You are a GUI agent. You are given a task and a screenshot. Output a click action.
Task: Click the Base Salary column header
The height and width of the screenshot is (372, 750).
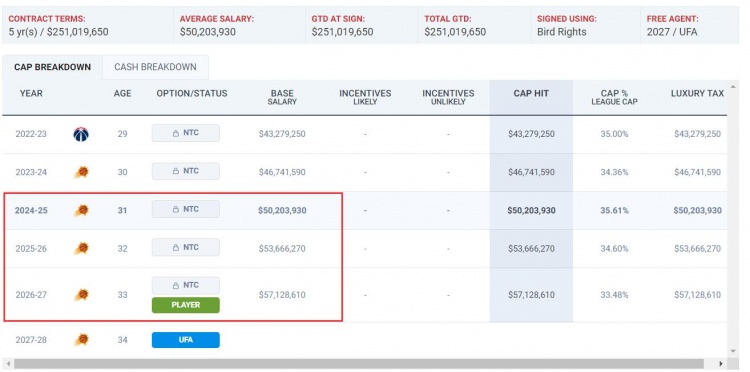[282, 97]
